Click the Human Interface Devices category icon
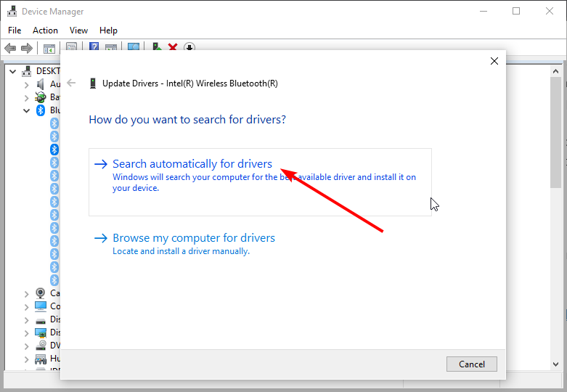The image size is (567, 392). (x=41, y=359)
